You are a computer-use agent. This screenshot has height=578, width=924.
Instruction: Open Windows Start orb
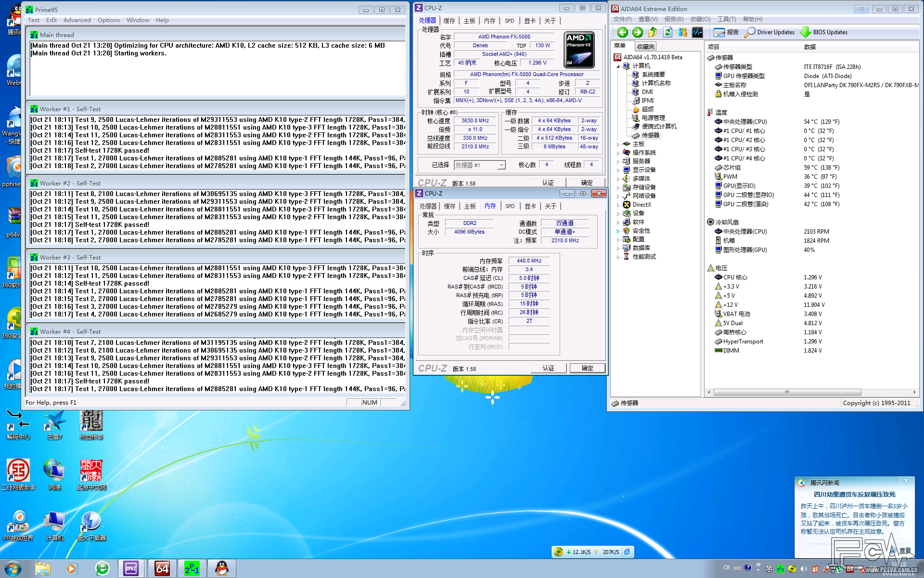pos(13,569)
